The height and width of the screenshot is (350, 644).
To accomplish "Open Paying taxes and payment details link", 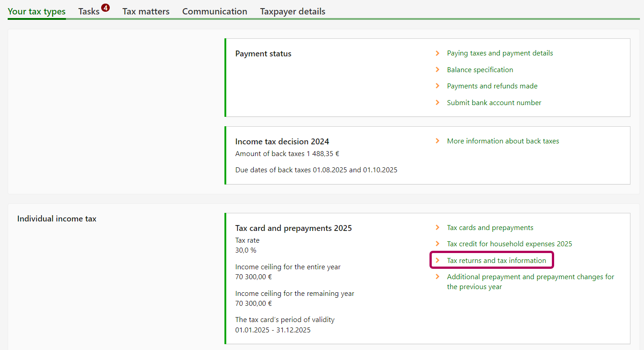I will (499, 53).
